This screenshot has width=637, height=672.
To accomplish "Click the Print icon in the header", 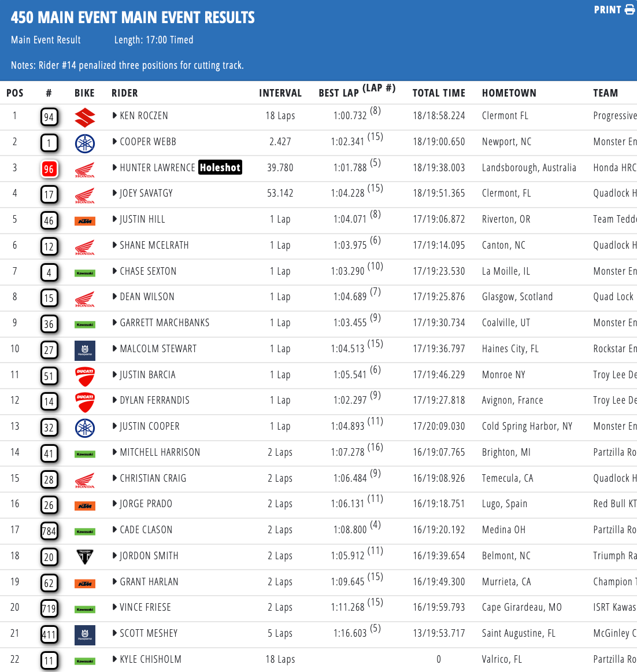I will 629,10.
